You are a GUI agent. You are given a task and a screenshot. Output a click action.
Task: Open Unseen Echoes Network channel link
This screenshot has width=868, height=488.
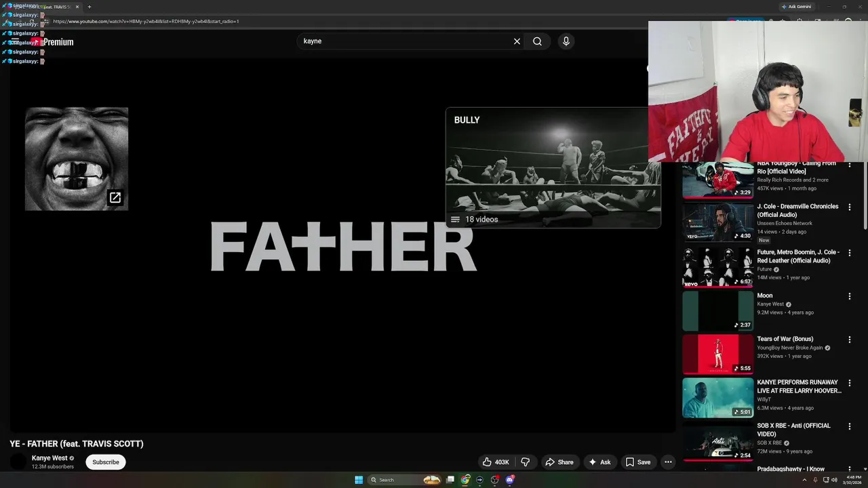785,223
